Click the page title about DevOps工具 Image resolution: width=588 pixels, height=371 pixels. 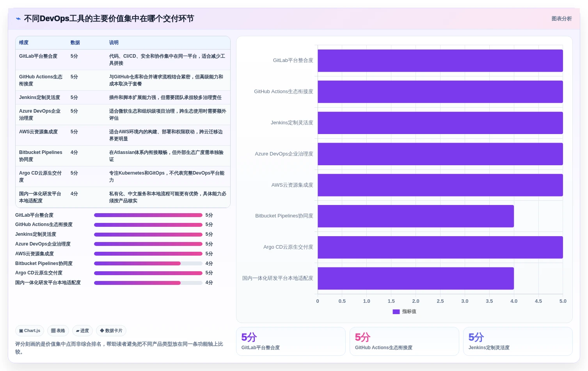pos(109,19)
